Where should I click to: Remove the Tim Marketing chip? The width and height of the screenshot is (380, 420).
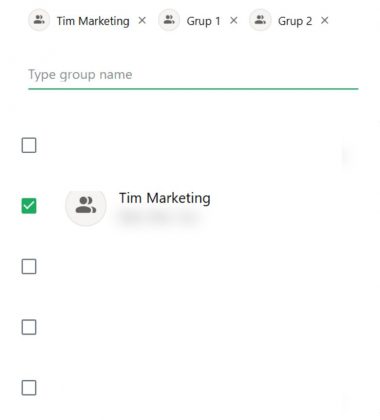click(142, 21)
